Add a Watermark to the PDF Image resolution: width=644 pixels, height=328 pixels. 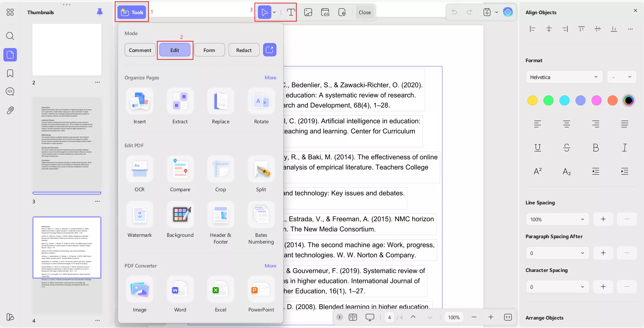click(139, 215)
